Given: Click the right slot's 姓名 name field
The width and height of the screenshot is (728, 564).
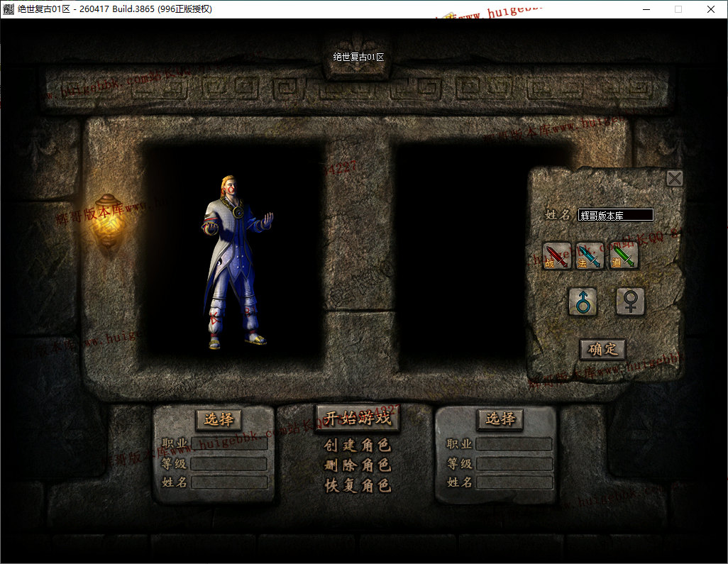Looking at the screenshot, I should point(514,482).
